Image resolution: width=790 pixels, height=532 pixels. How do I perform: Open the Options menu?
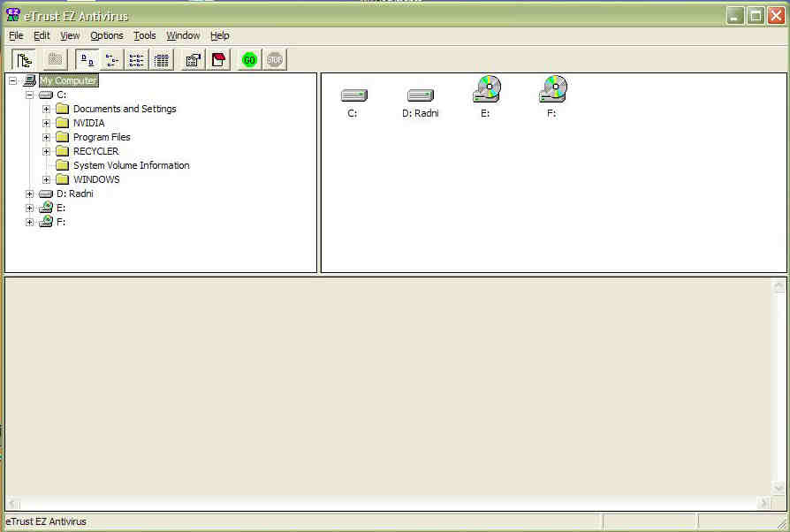(107, 35)
